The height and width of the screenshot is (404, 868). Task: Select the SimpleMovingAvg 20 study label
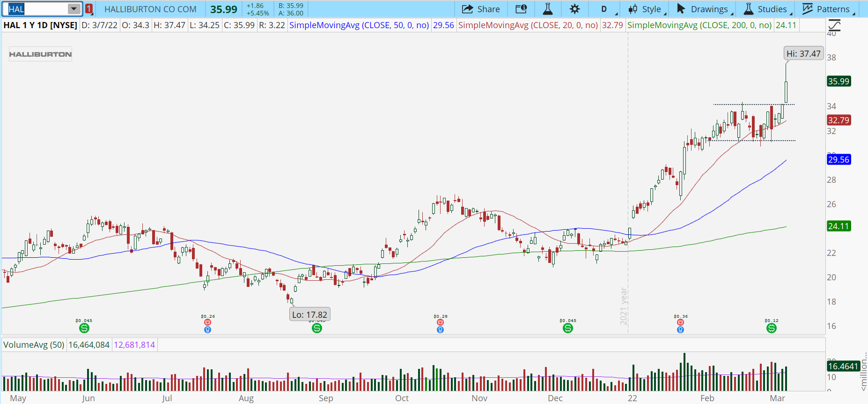528,25
